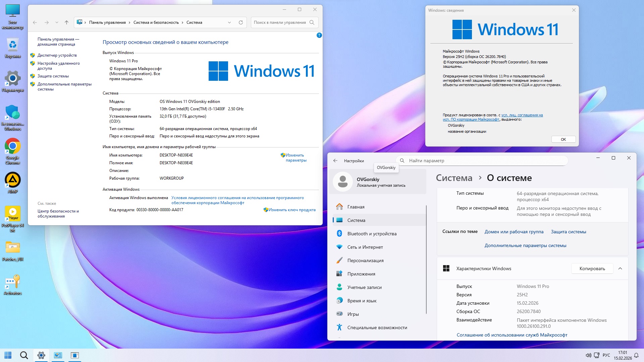Click the Windows Start button
This screenshot has width=644, height=362.
8,355
